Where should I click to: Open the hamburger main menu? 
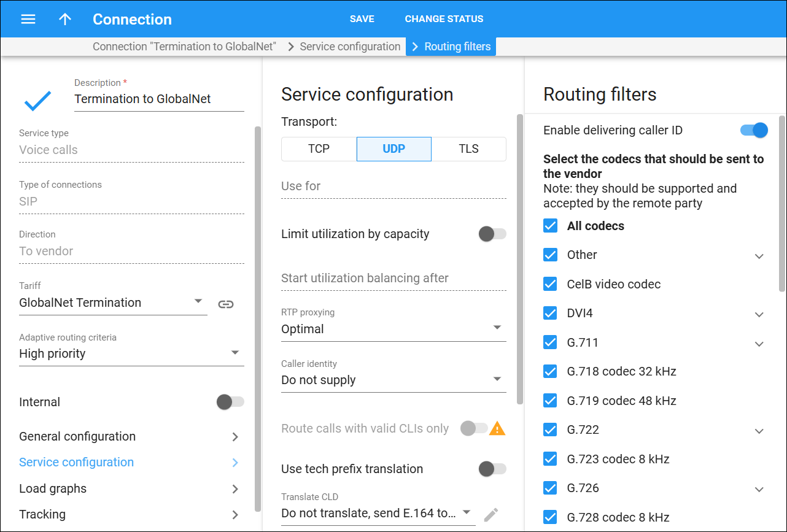(x=28, y=19)
